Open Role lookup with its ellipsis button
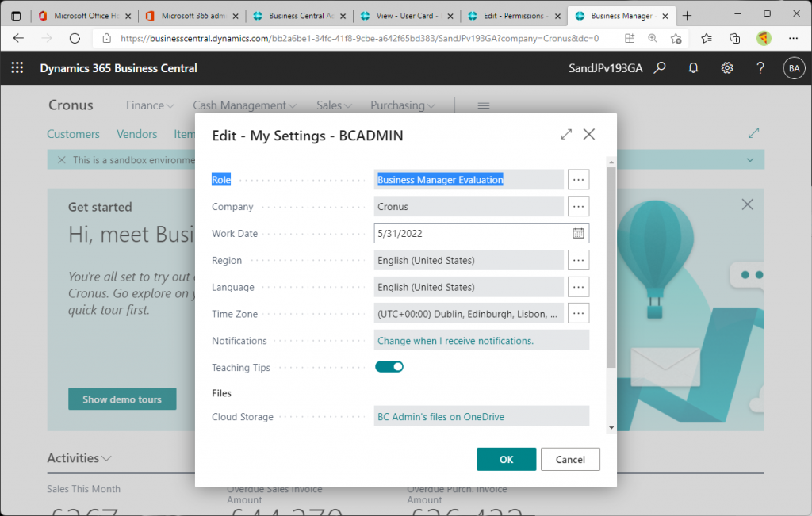812x516 pixels. [x=578, y=180]
